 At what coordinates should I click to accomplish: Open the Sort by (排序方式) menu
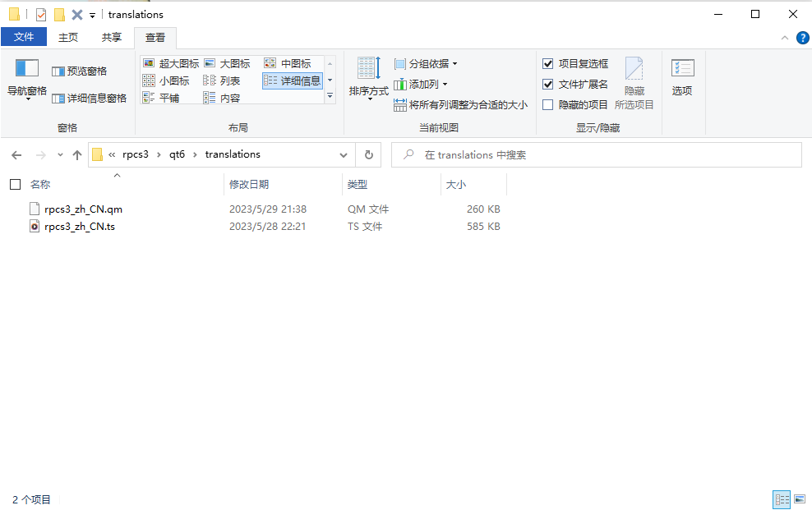point(369,79)
